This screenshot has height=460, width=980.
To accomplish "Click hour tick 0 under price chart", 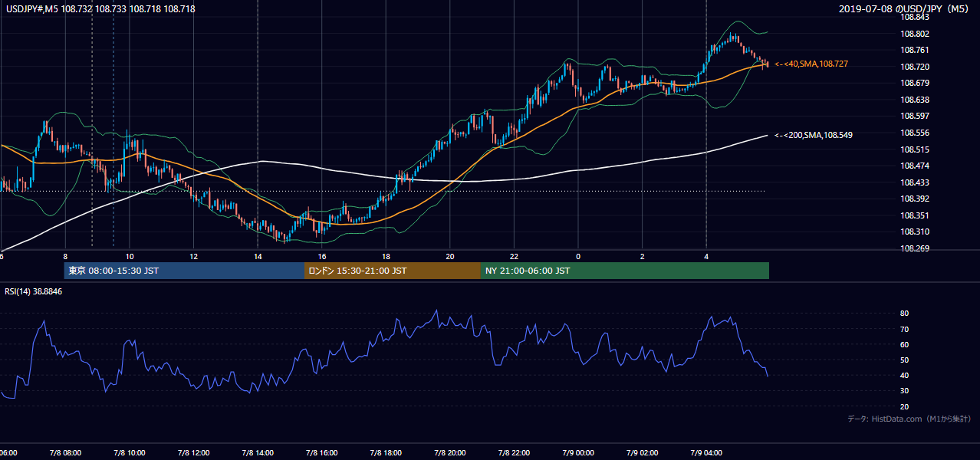I will pos(578,256).
